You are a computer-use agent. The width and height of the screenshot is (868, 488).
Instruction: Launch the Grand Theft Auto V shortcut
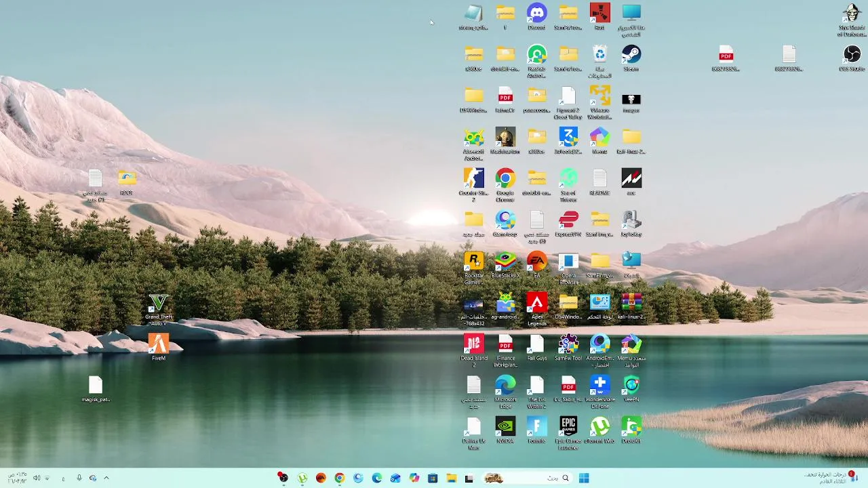158,310
